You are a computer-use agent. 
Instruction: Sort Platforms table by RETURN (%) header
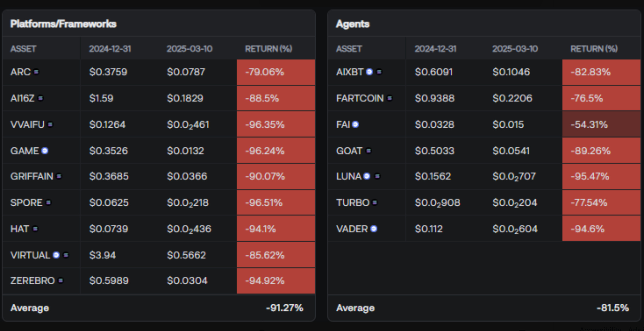(x=268, y=49)
